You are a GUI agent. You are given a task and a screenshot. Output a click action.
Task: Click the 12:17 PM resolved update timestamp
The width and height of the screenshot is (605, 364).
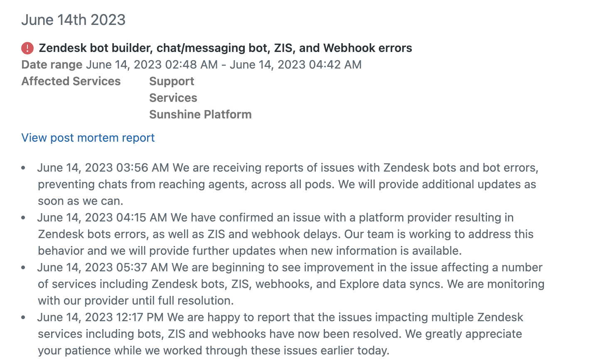point(140,317)
